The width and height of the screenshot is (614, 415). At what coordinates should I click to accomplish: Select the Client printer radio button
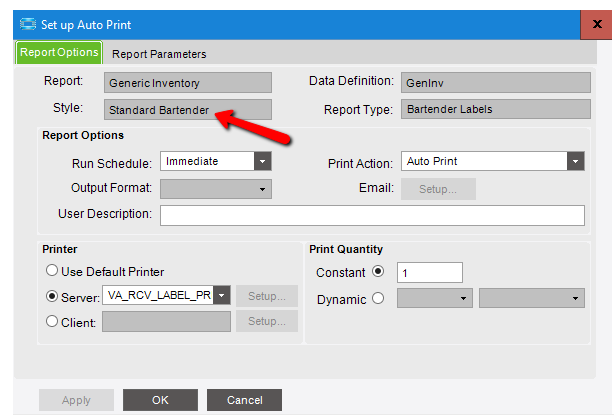51,321
